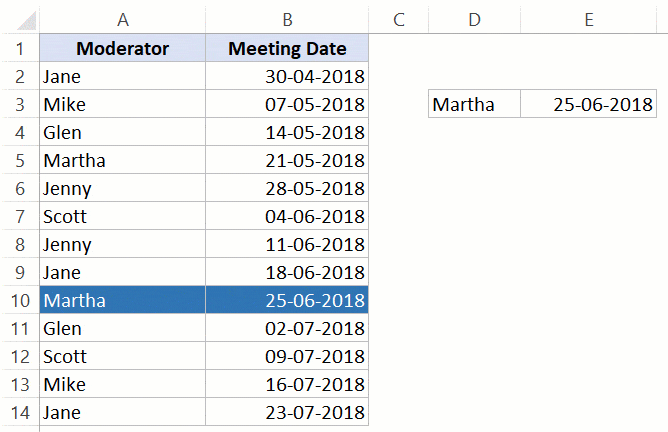
Task: Select cell containing Martha in column D
Action: point(475,104)
